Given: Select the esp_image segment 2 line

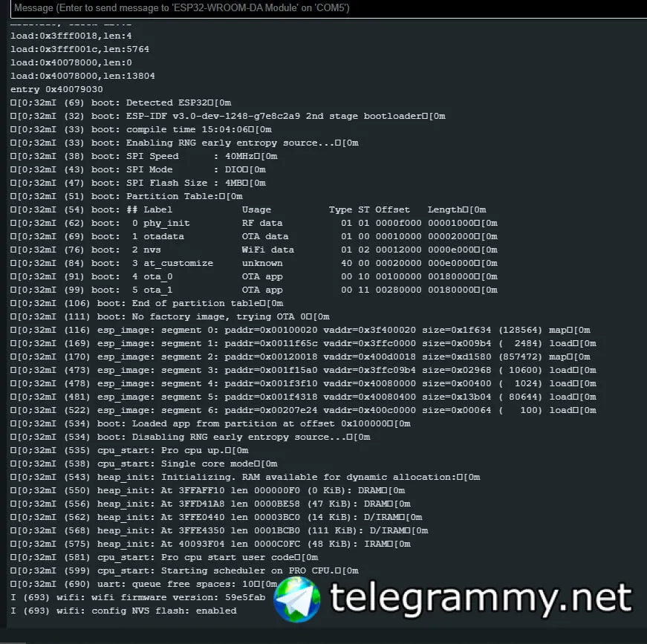Looking at the screenshot, I should (300, 357).
